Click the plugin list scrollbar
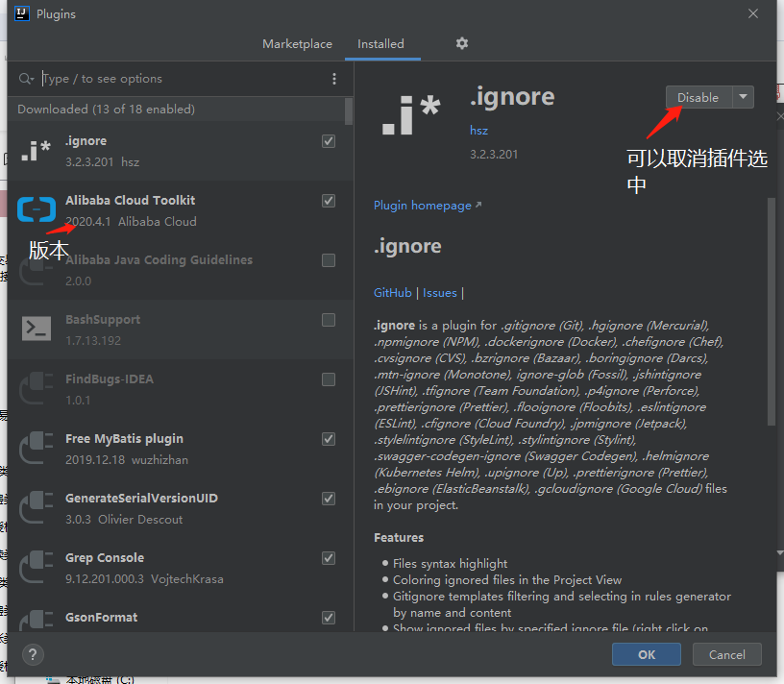 [x=349, y=111]
